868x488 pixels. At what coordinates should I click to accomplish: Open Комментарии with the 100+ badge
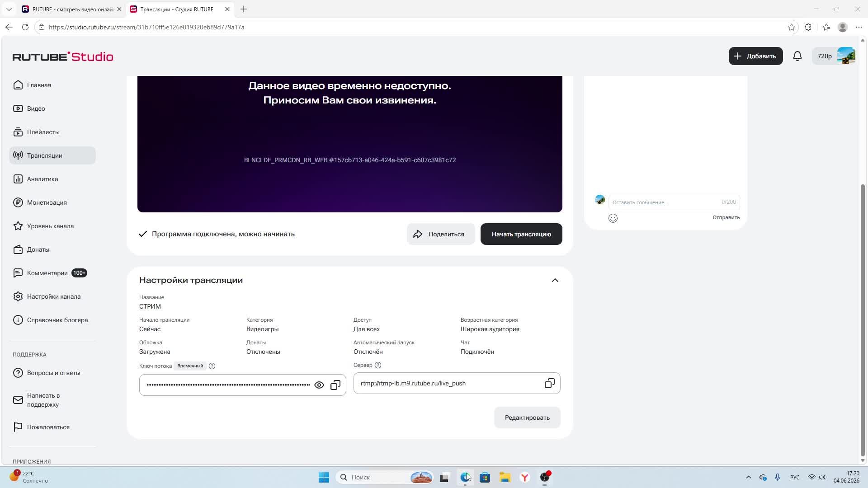(52, 273)
